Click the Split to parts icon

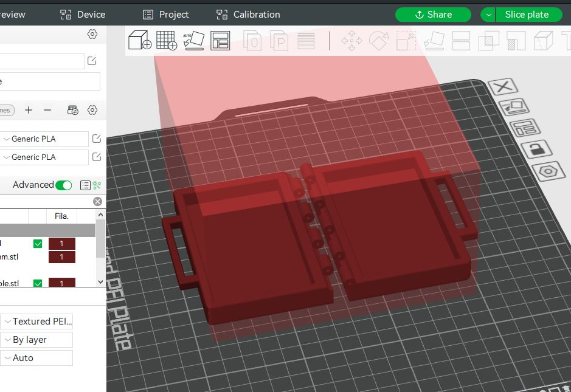[x=279, y=41]
